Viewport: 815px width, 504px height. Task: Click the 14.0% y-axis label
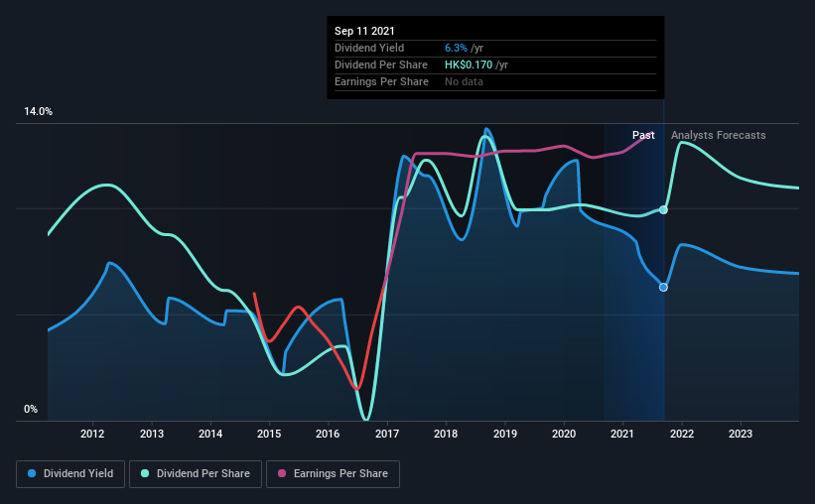(38, 112)
